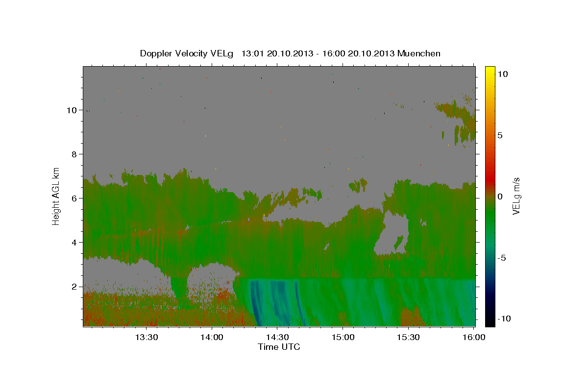This screenshot has height=392, width=588.
Task: Click the colorbar value 0 label
Action: tap(500, 196)
